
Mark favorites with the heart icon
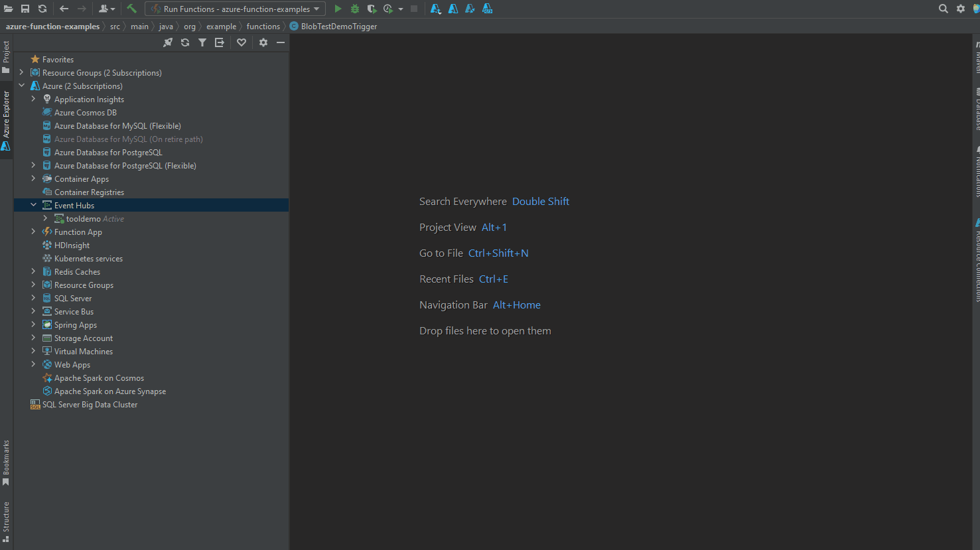(x=242, y=42)
